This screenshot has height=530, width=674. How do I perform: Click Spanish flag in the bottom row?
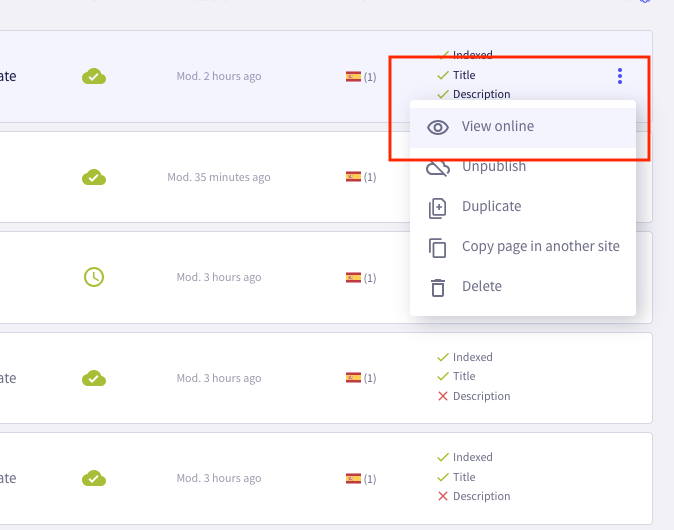[x=353, y=478]
